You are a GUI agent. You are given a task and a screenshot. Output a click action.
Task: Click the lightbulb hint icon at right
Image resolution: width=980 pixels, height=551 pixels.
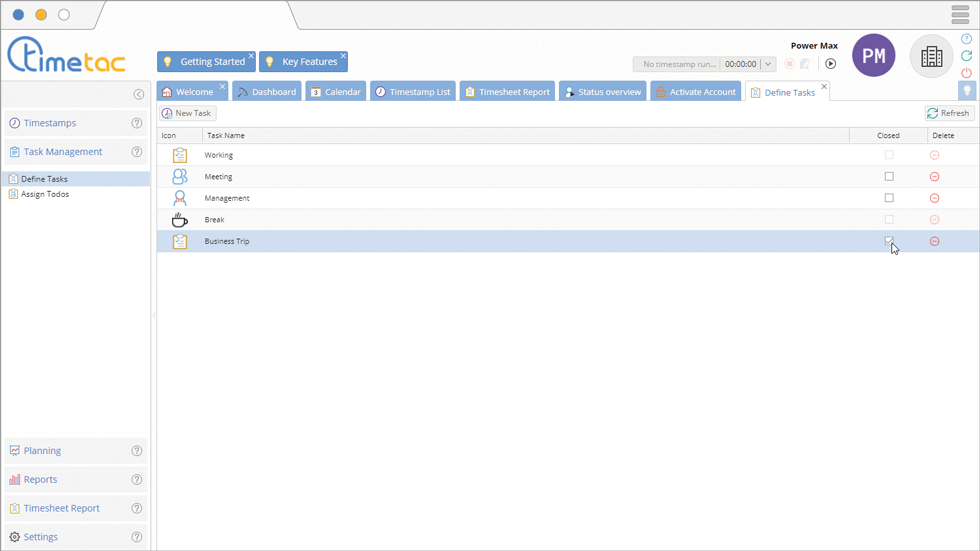click(x=967, y=91)
